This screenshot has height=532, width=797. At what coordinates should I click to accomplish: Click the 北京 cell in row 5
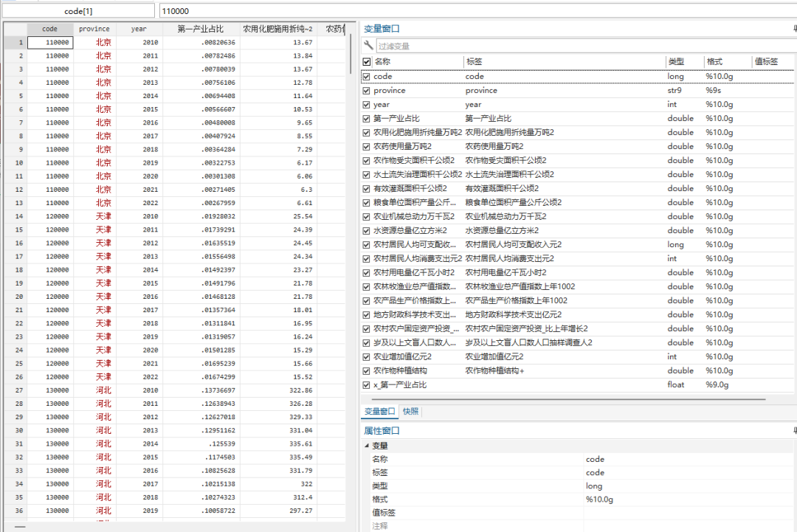(x=95, y=96)
